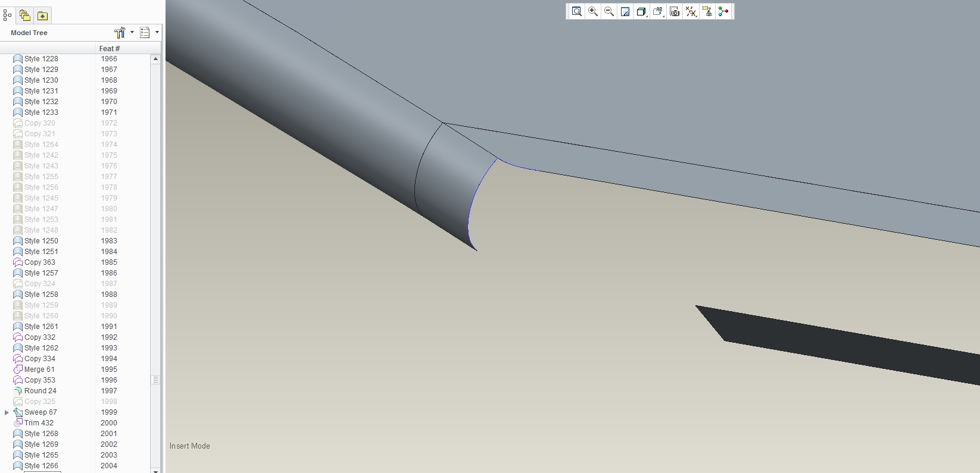Image resolution: width=980 pixels, height=473 pixels.
Task: Select Style 1258 in the tree
Action: [41, 295]
